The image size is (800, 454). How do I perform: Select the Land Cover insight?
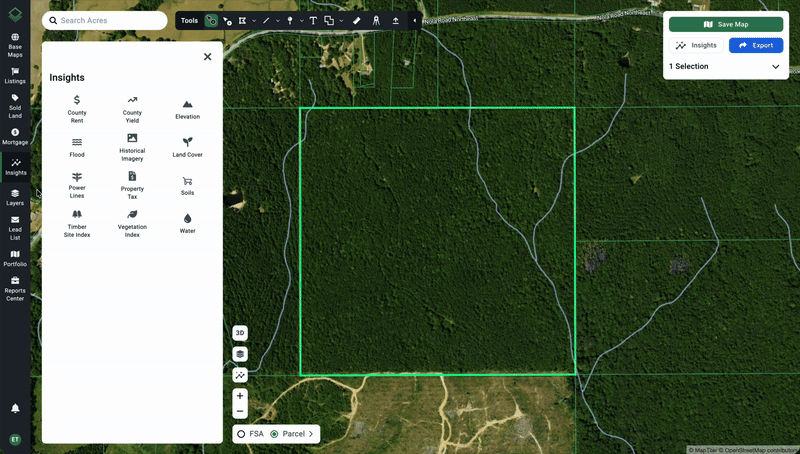[x=187, y=147]
